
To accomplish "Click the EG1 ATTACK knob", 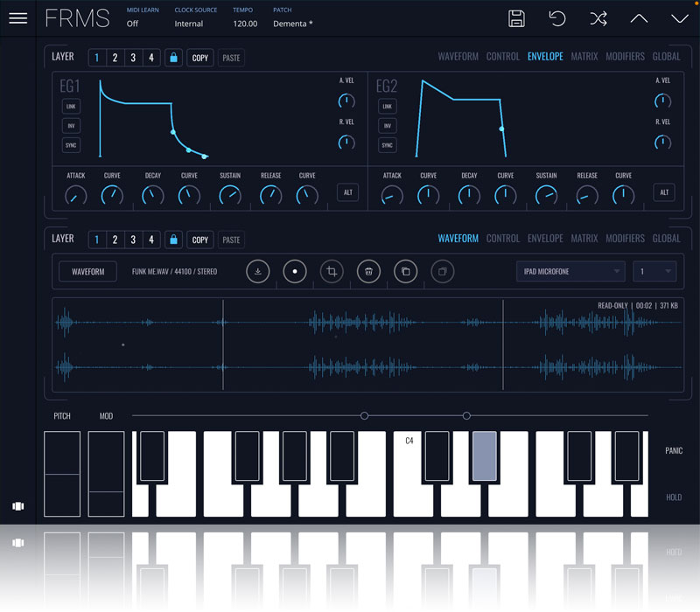I will [x=76, y=196].
